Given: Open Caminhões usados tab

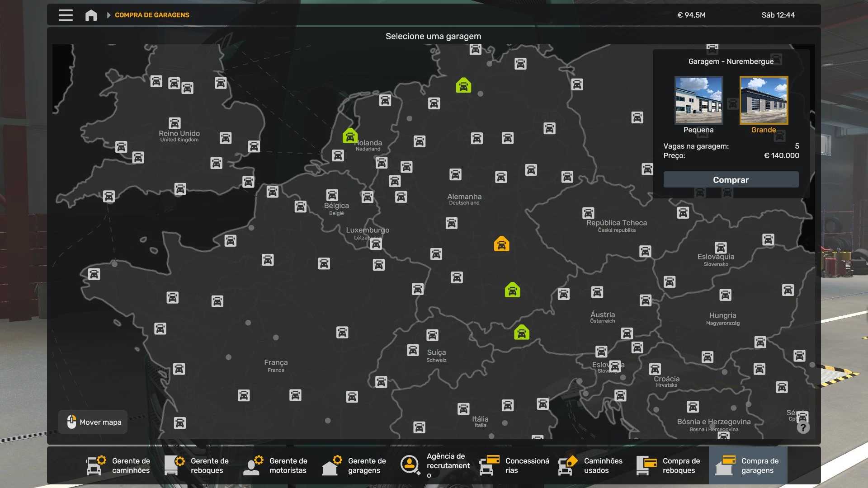Looking at the screenshot, I should (x=590, y=465).
